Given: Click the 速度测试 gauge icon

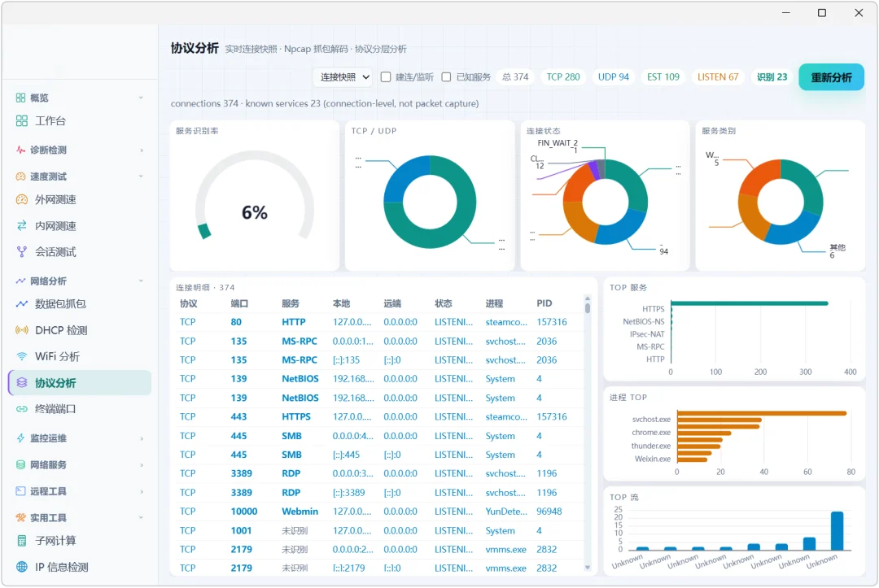Looking at the screenshot, I should coord(20,176).
